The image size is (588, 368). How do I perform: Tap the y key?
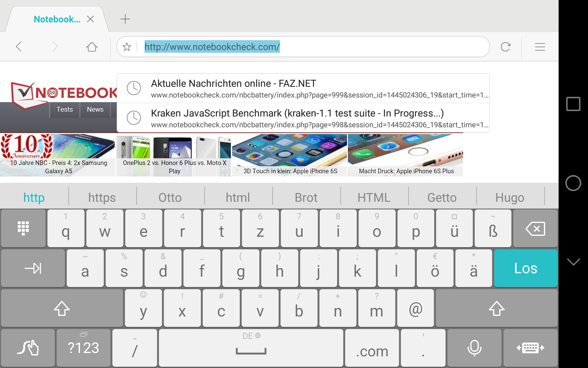[x=143, y=308]
